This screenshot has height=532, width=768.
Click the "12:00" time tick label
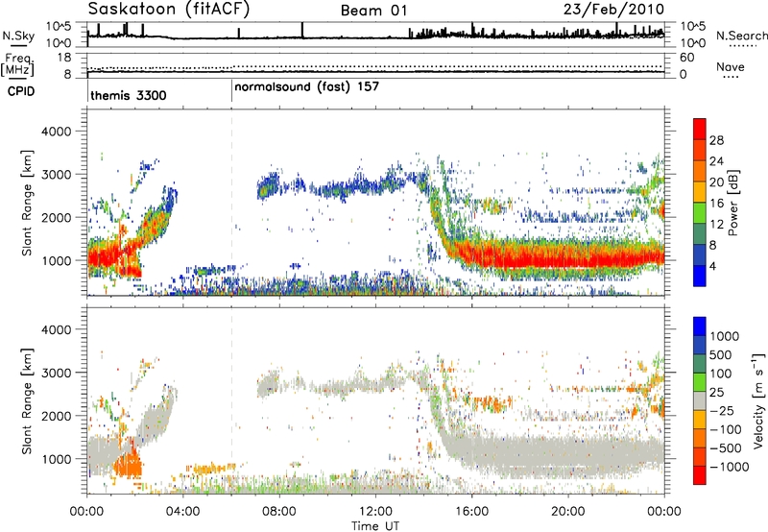pos(375,512)
